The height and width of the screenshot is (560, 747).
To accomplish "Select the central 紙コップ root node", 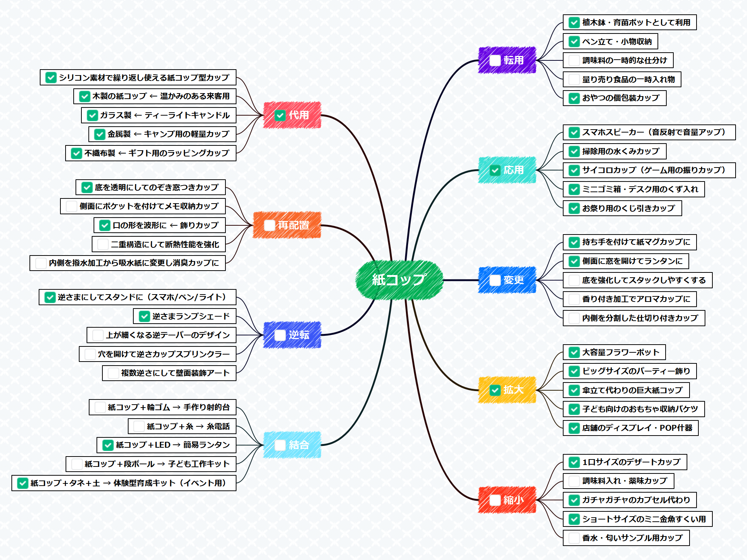I will tap(399, 280).
